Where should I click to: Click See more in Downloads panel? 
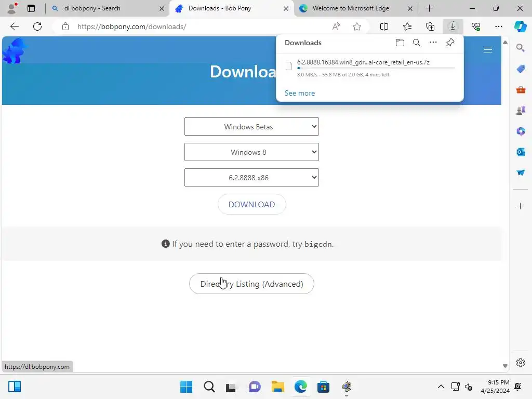(x=300, y=93)
